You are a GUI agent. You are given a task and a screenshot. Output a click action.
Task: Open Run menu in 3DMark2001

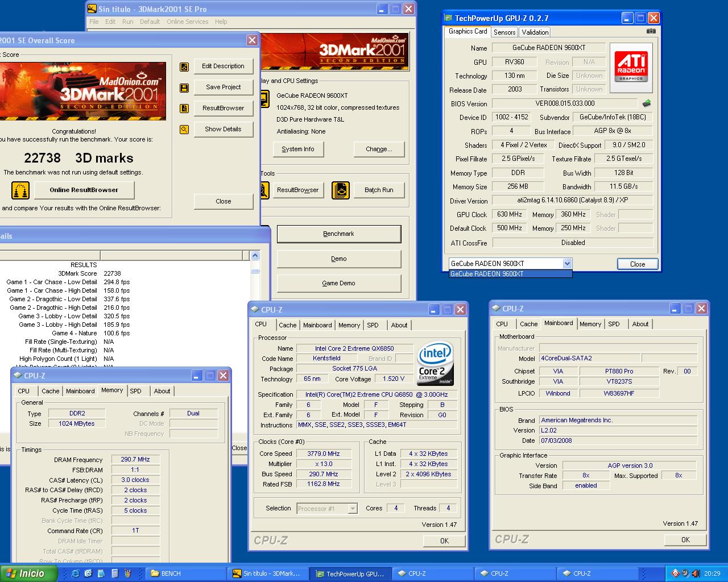tap(127, 22)
